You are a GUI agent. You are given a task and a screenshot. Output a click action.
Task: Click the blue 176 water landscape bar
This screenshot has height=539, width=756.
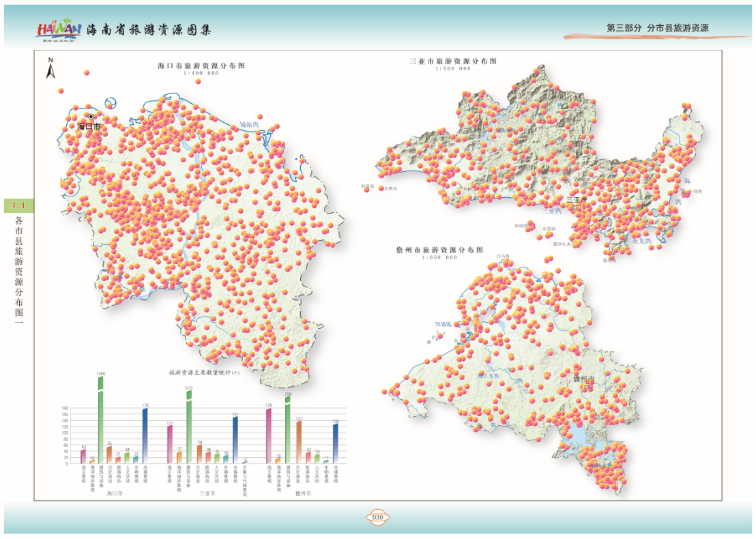point(145,435)
